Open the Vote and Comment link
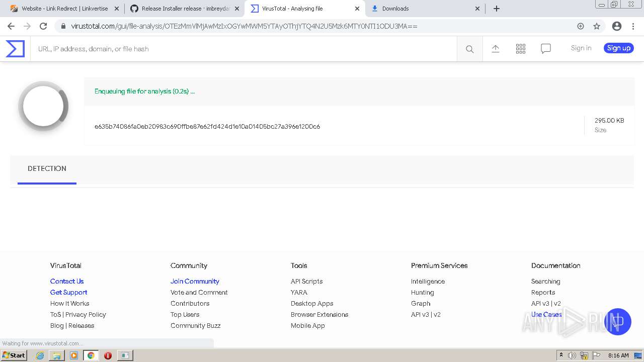 (199, 292)
